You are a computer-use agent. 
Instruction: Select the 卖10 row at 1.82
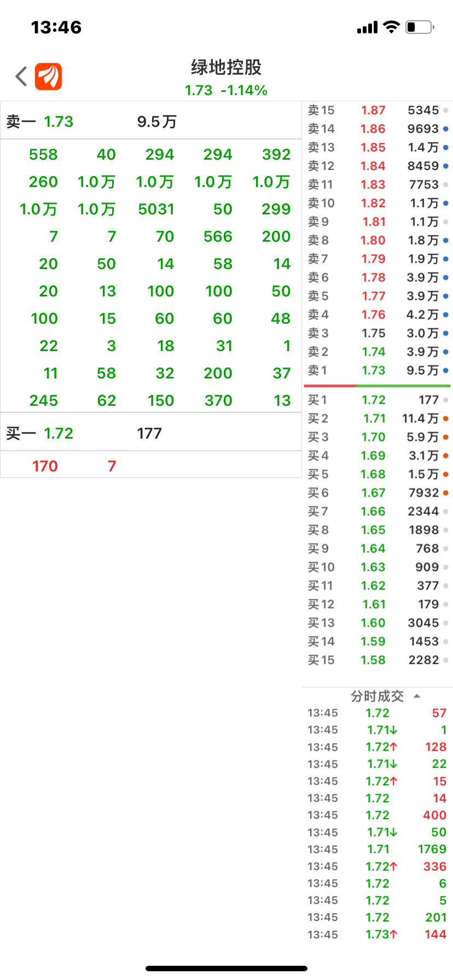[x=377, y=203]
